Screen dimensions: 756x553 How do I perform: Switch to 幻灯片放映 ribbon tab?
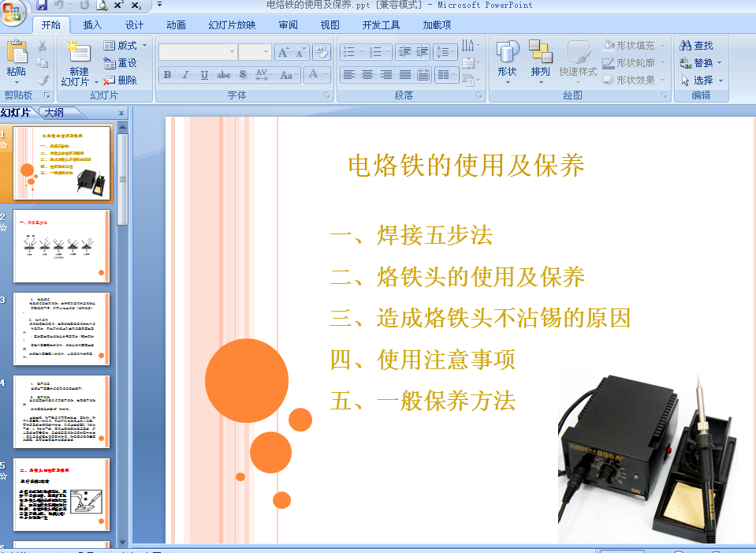232,25
